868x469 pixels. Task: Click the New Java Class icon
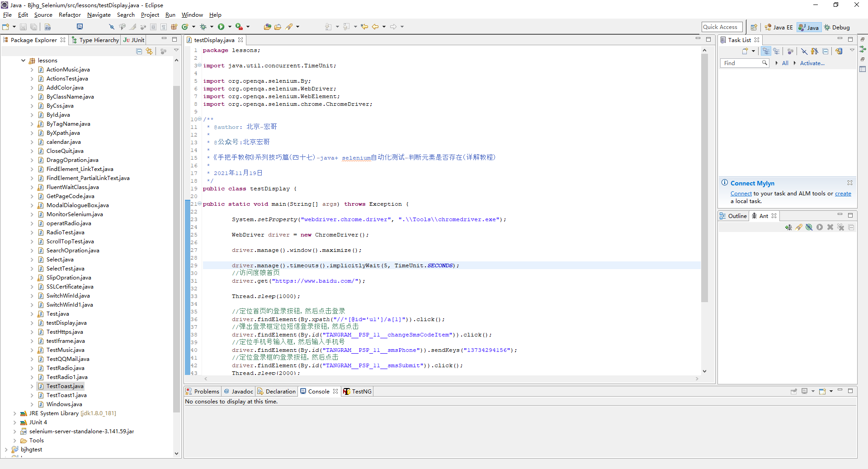coord(185,27)
